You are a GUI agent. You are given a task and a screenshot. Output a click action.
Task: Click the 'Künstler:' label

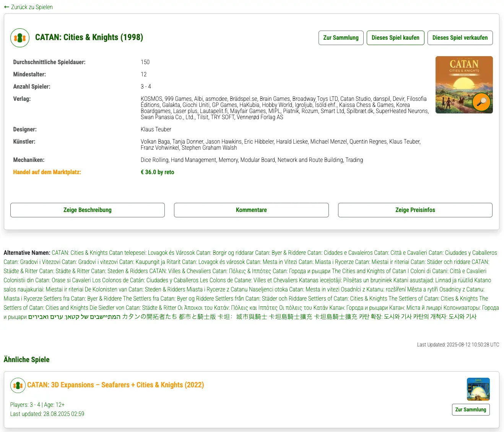pyautogui.click(x=24, y=142)
